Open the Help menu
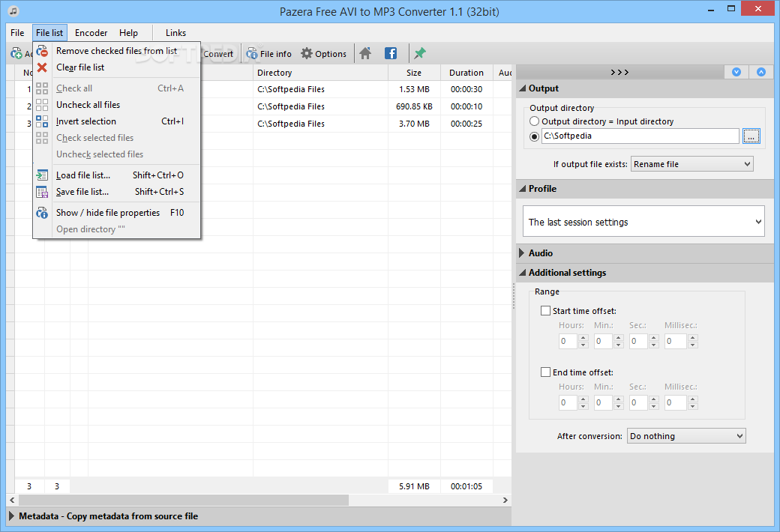The width and height of the screenshot is (780, 532). (128, 33)
